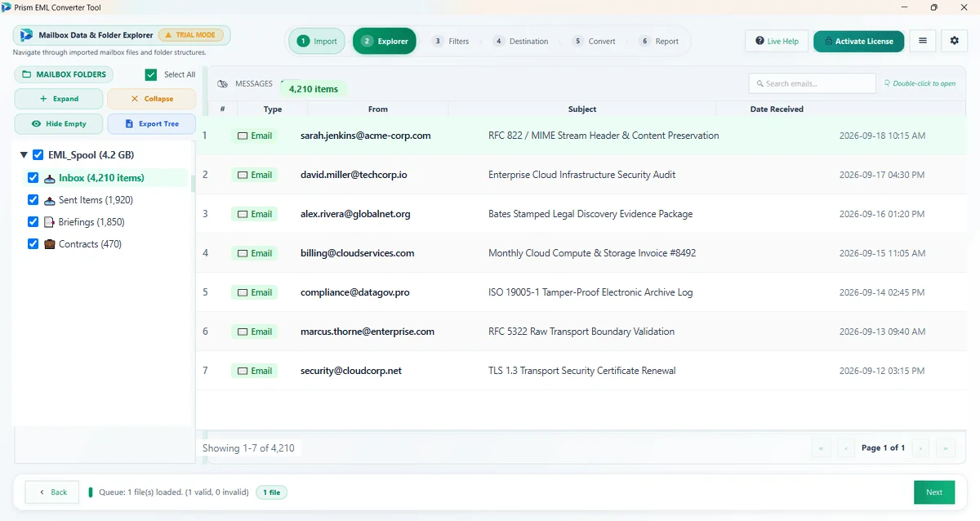This screenshot has width=980, height=521.
Task: Click Prism app logo in header
Action: tap(26, 35)
